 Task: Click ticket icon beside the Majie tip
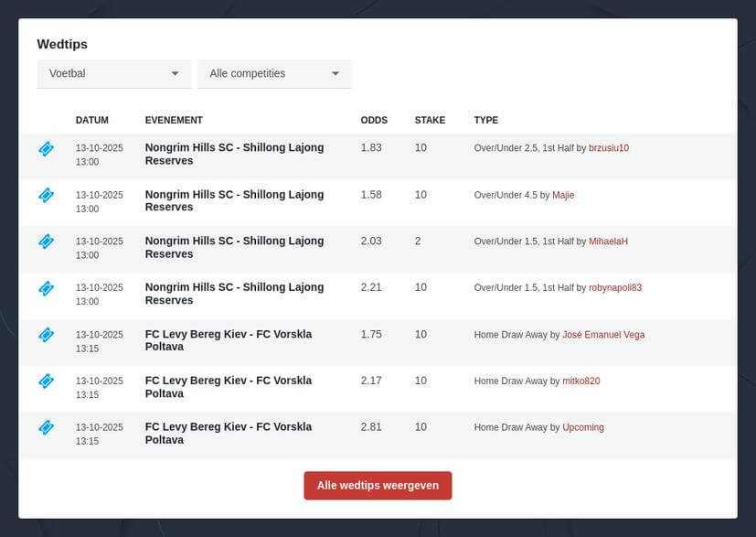pos(46,195)
